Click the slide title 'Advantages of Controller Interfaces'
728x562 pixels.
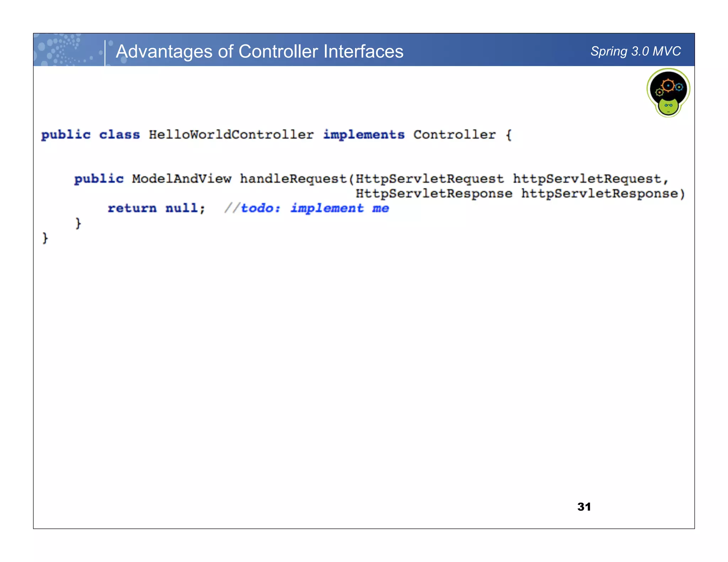coord(259,52)
